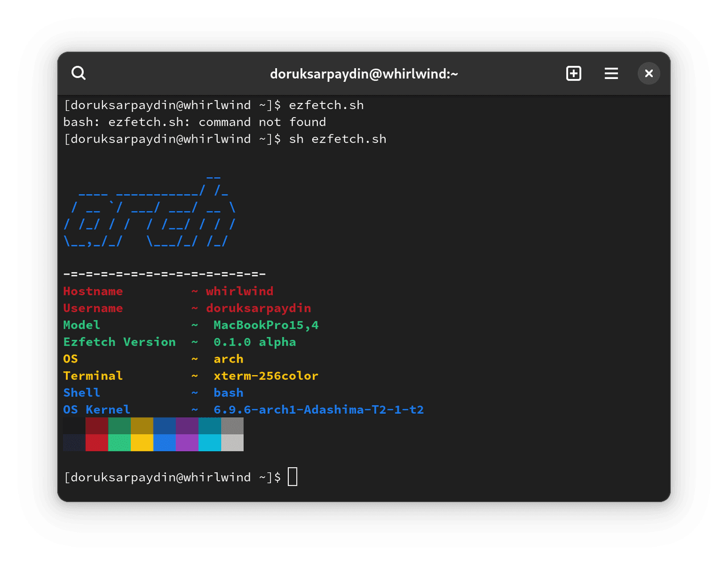This screenshot has height=565, width=728.
Task: Click the dark mustard palette swatch
Action: pos(142,426)
